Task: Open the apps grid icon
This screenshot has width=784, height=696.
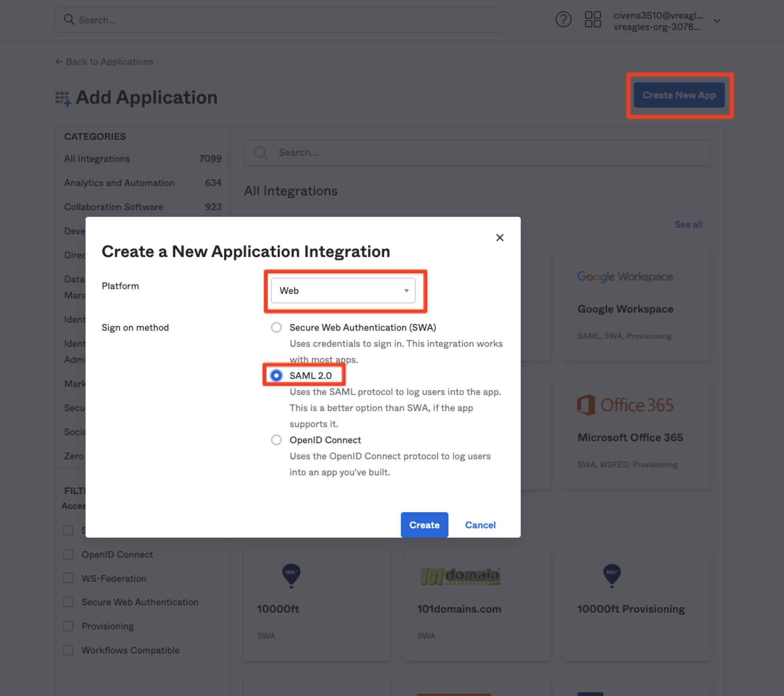Action: [592, 20]
